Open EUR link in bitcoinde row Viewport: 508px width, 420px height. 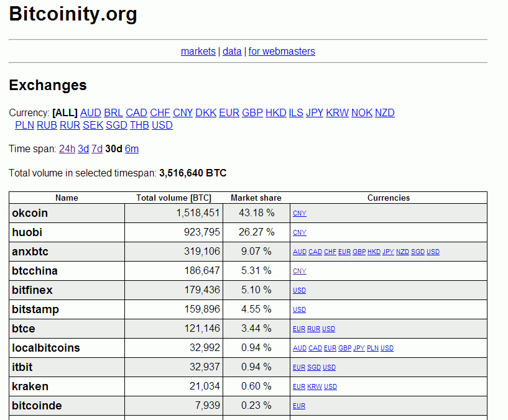tap(299, 406)
